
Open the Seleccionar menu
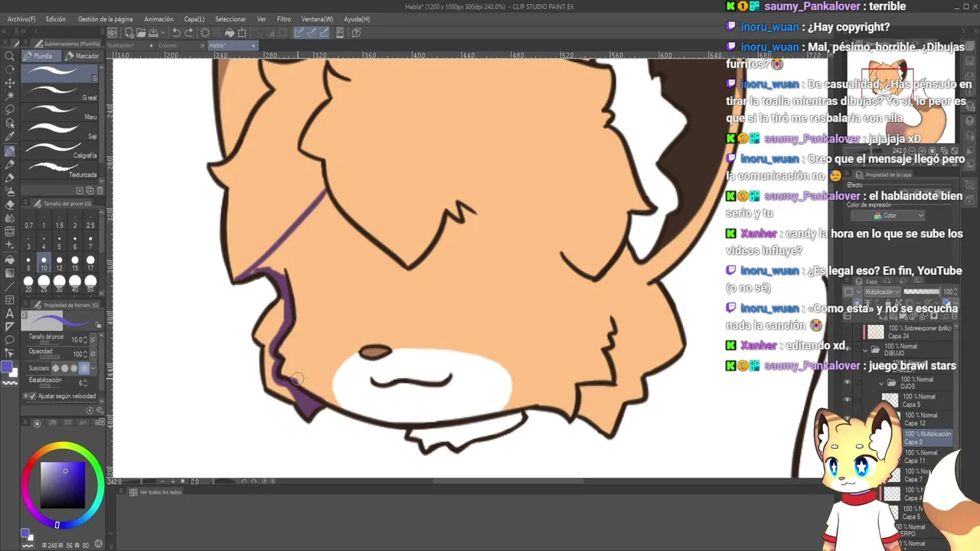(x=230, y=19)
